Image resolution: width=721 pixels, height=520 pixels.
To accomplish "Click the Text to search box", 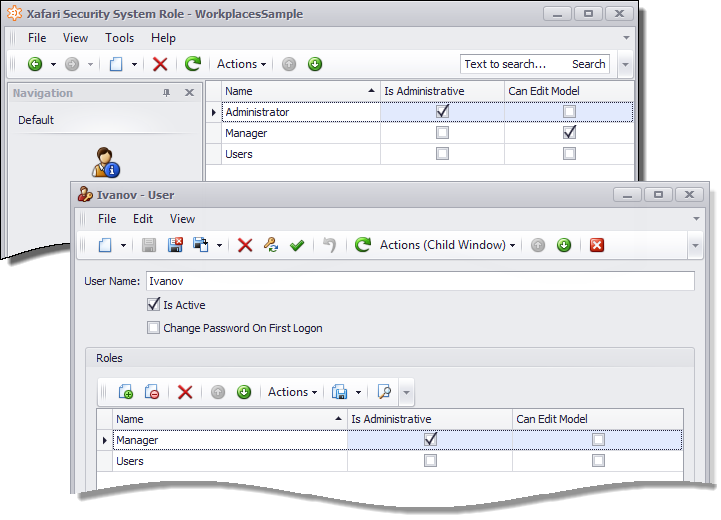I will tap(515, 64).
